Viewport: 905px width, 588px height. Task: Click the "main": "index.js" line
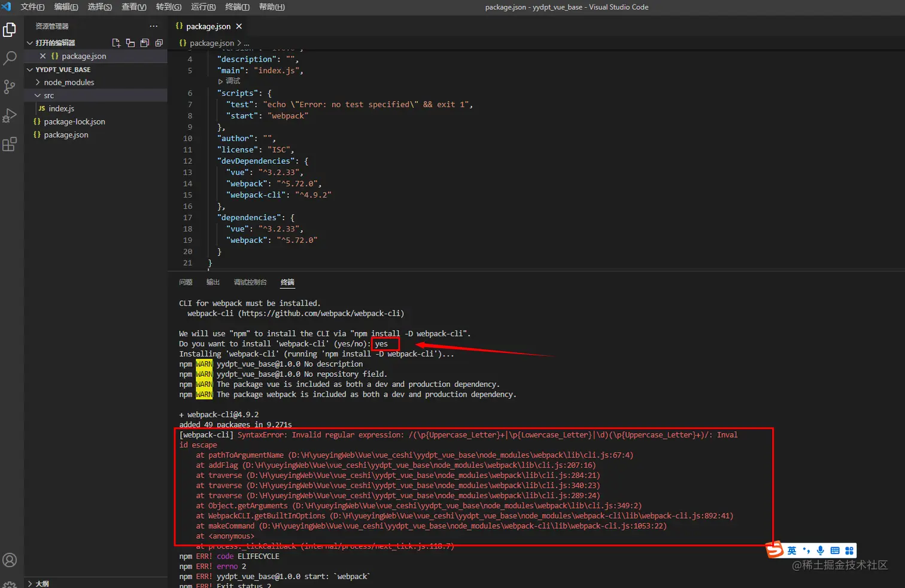(260, 71)
